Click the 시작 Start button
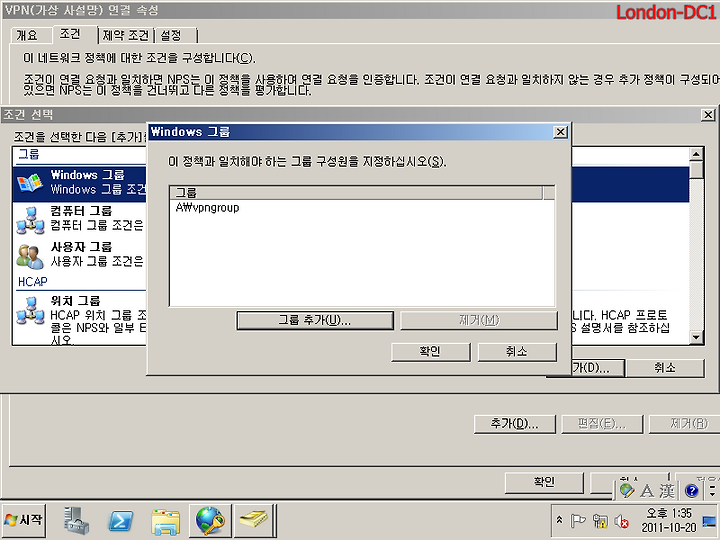The height and width of the screenshot is (540, 720). coord(24,520)
